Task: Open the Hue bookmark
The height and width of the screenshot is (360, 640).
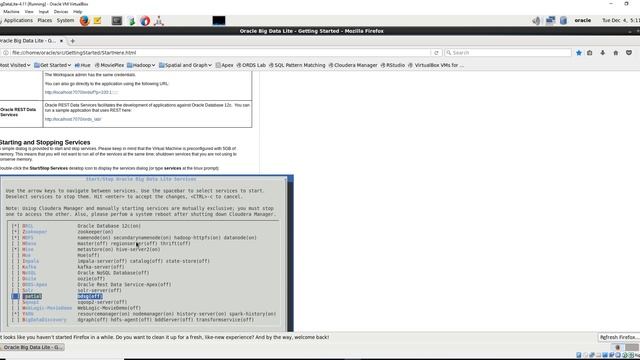Action: (82, 65)
